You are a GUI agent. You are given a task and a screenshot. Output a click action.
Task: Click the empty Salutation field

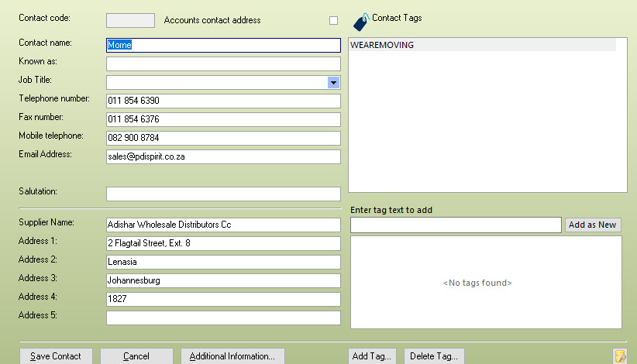pyautogui.click(x=223, y=194)
